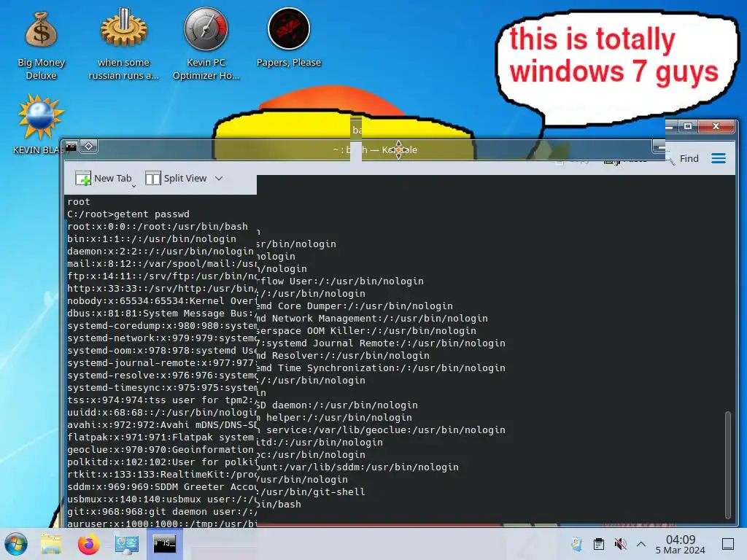747x560 pixels.
Task: Open Papers, Please desktop icon
Action: [x=289, y=38]
